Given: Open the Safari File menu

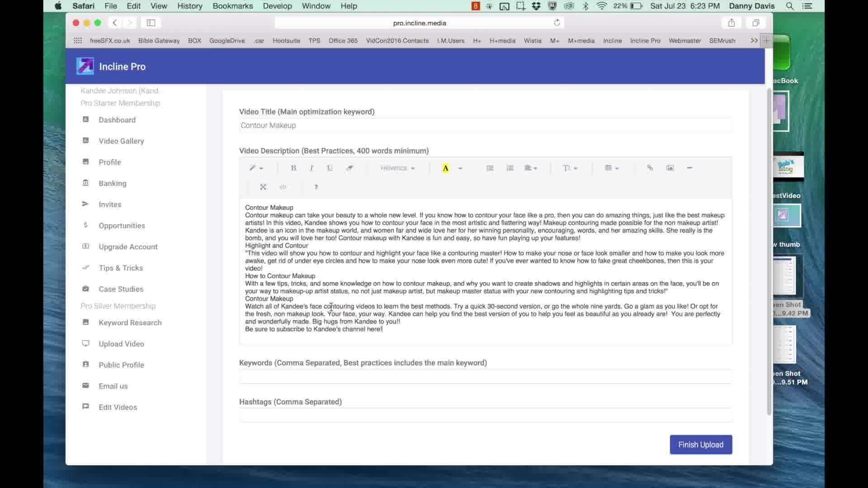Looking at the screenshot, I should 111,6.
